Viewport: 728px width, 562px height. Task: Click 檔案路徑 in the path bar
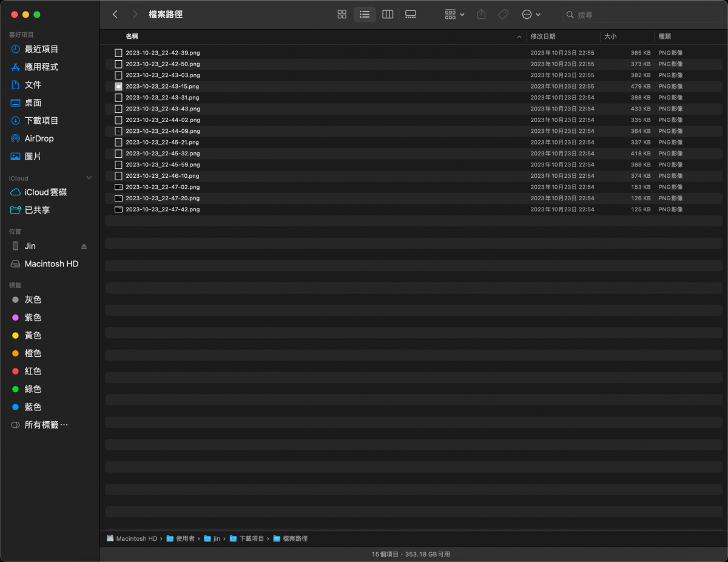(x=291, y=538)
